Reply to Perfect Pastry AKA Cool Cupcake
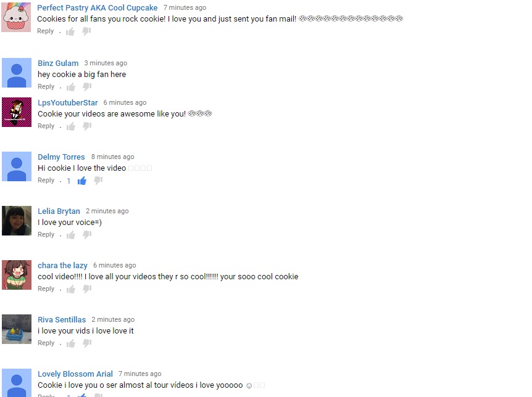The height and width of the screenshot is (397, 532). pyautogui.click(x=45, y=31)
